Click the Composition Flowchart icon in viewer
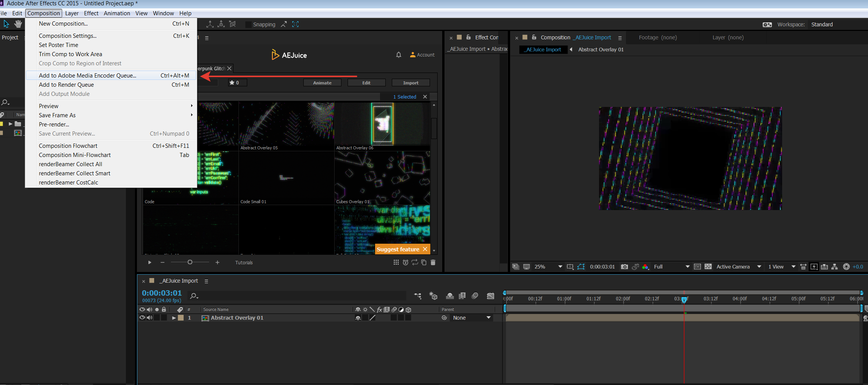 (x=834, y=267)
